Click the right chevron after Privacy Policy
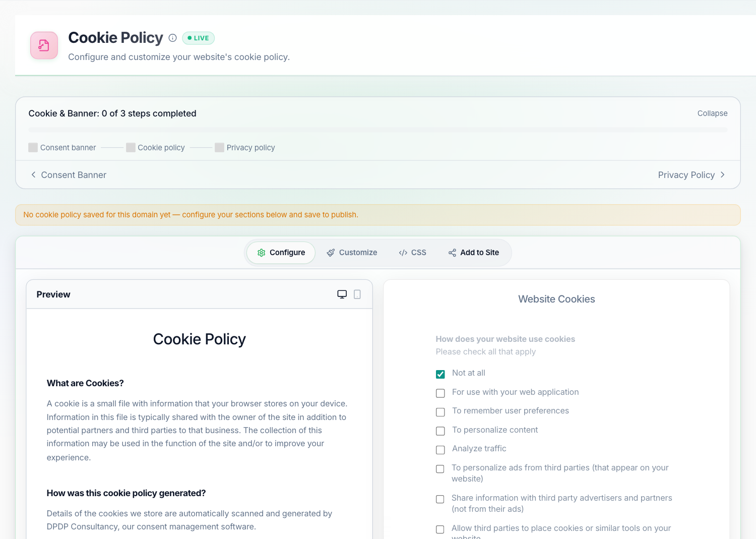This screenshot has height=539, width=756. coord(722,174)
